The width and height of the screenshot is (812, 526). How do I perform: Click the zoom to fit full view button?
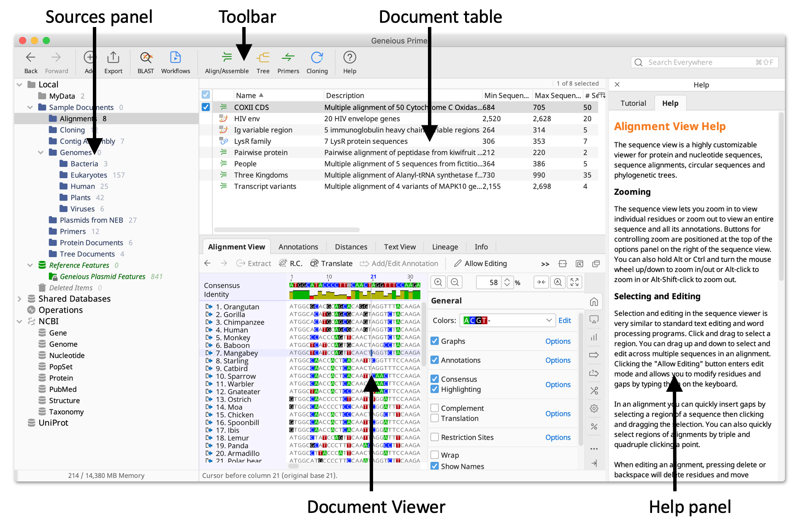point(574,282)
